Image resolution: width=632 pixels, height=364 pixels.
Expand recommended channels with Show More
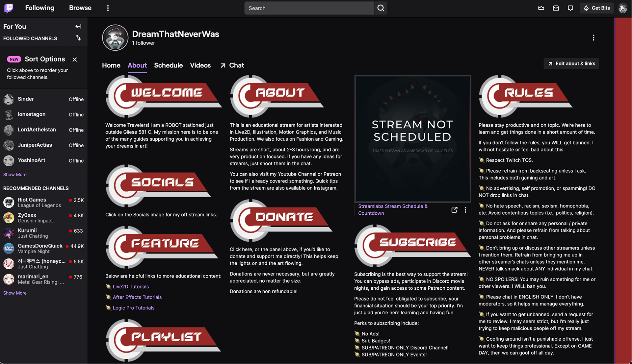(x=15, y=293)
